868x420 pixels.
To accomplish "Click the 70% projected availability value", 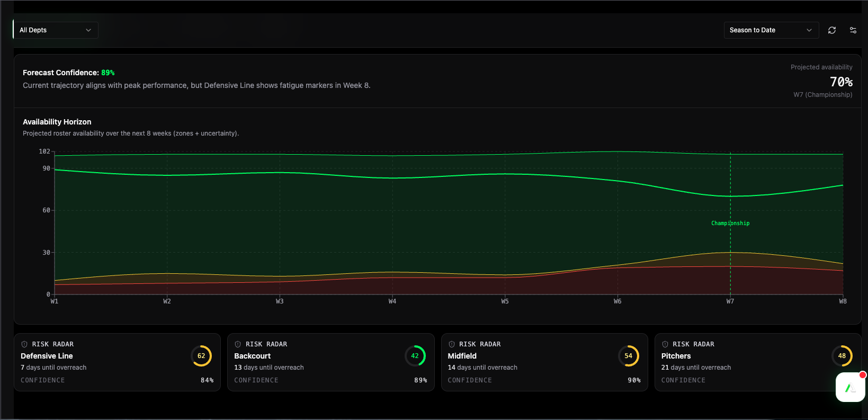I will [841, 82].
